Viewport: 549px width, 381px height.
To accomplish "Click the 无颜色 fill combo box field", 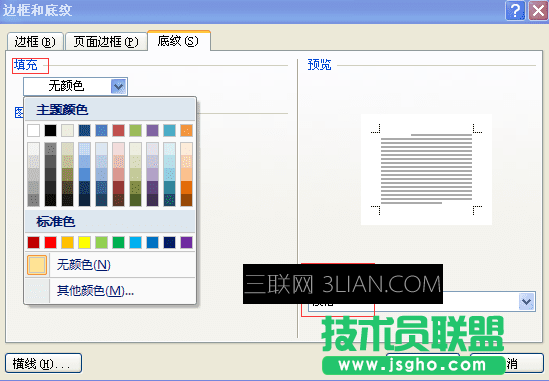I will [x=75, y=86].
